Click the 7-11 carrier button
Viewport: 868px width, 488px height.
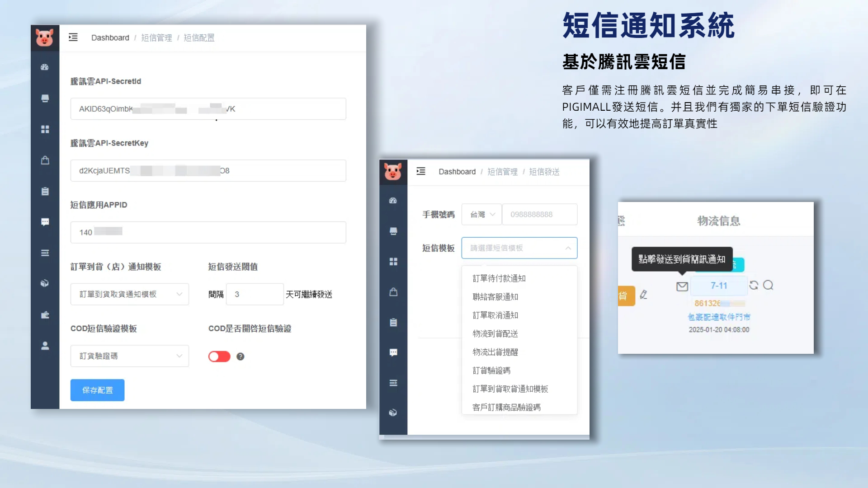719,286
